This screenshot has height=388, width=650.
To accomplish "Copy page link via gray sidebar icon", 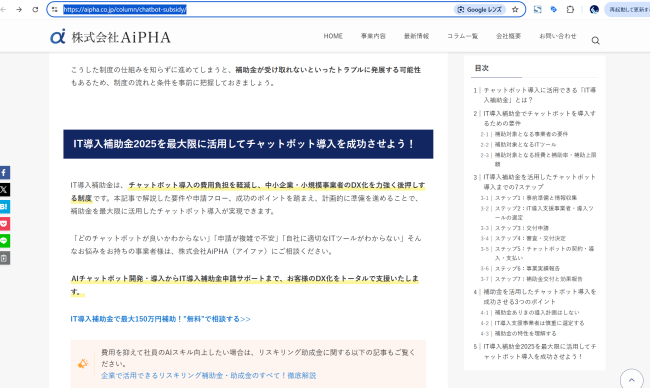I will click(x=5, y=258).
